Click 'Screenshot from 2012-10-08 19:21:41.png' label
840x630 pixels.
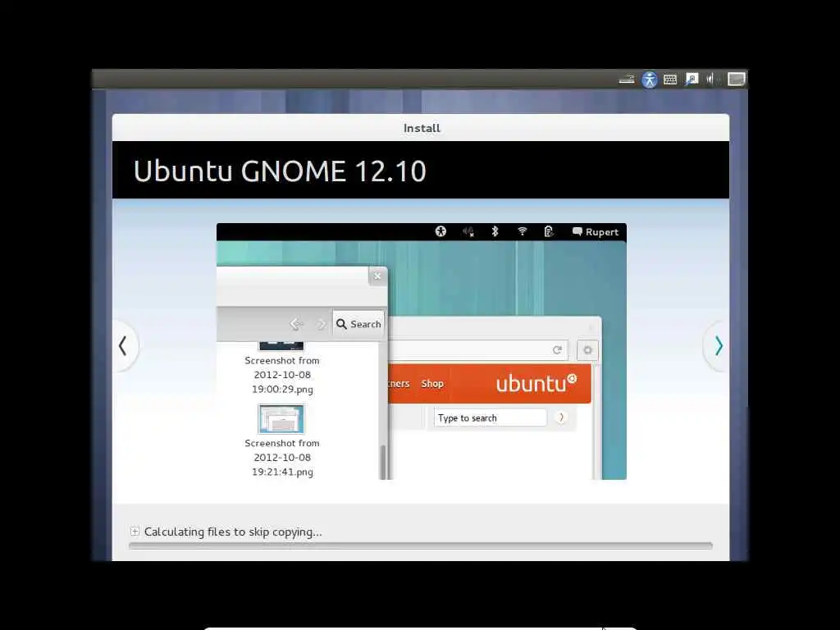tap(282, 458)
